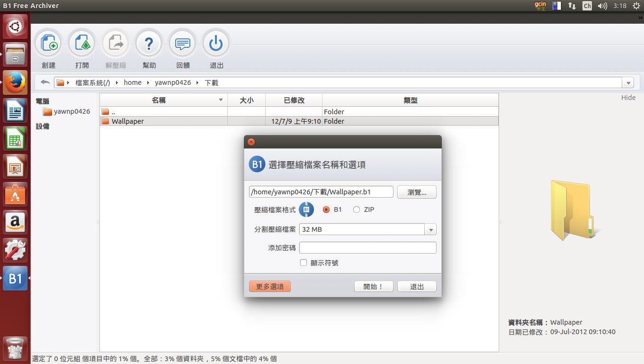Screen dimensions: 644x364
Task: Sort by the 已修改 column header
Action: tap(294, 100)
